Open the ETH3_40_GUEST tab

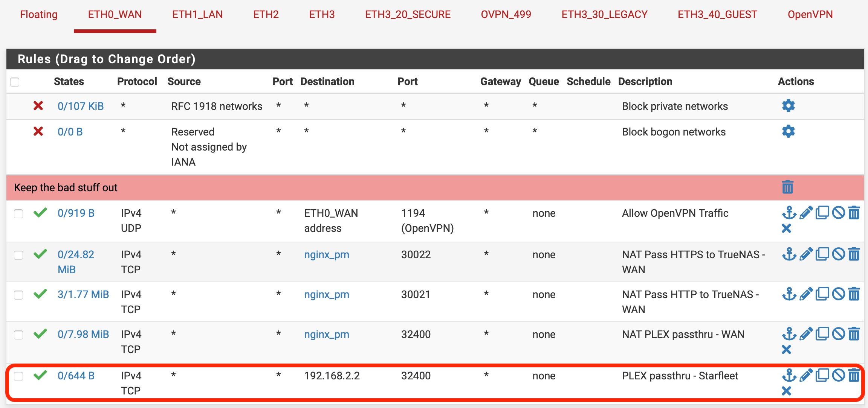coord(717,15)
